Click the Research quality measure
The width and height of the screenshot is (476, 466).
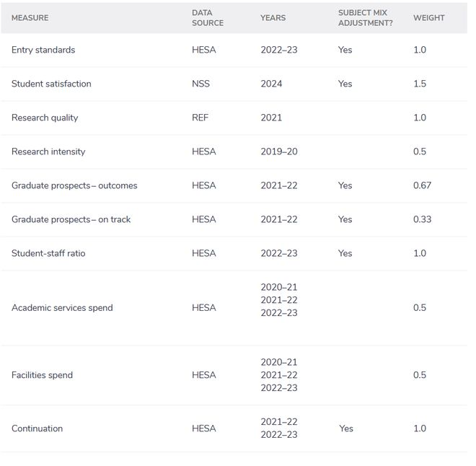coord(45,118)
